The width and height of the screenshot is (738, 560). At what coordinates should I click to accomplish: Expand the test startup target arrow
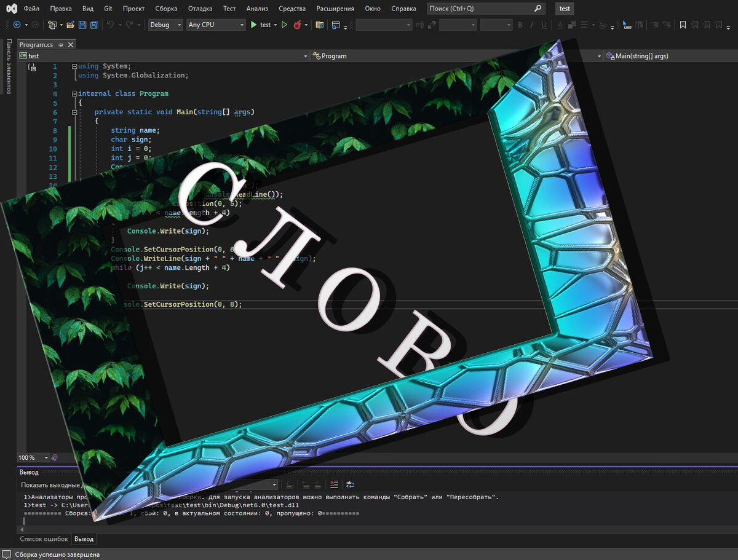(x=276, y=25)
